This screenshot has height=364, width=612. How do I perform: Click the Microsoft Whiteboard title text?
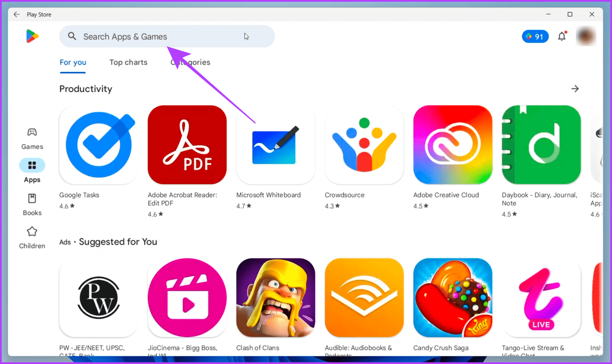(x=269, y=195)
